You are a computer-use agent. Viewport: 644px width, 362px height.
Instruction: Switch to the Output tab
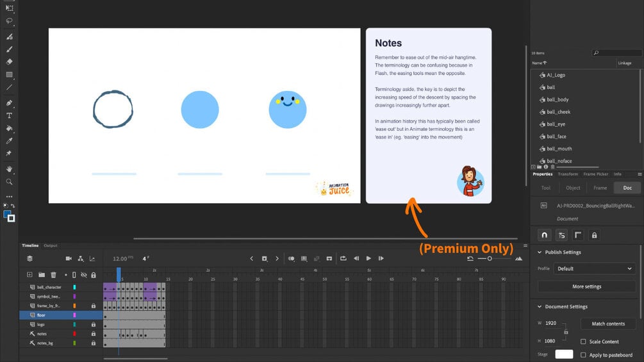click(51, 245)
